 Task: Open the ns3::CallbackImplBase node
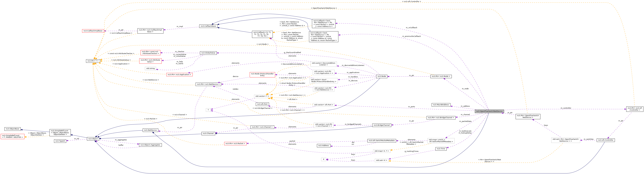(x=93, y=31)
